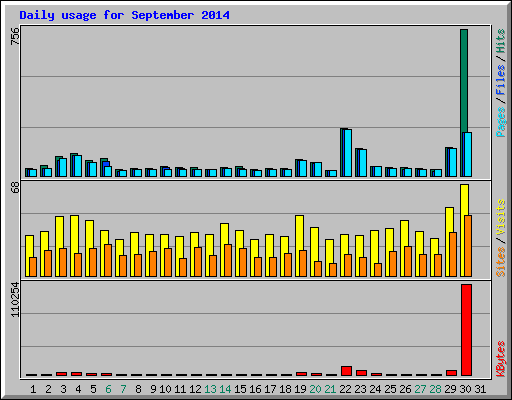This screenshot has height=400, width=512.
Task: Click day label "3" on the x-axis
Action: coord(63,389)
